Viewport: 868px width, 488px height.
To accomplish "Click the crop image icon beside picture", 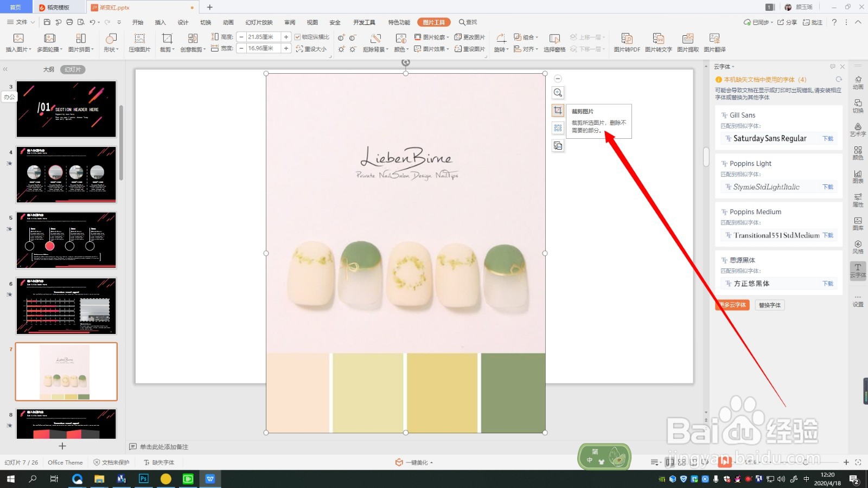I will pyautogui.click(x=558, y=111).
